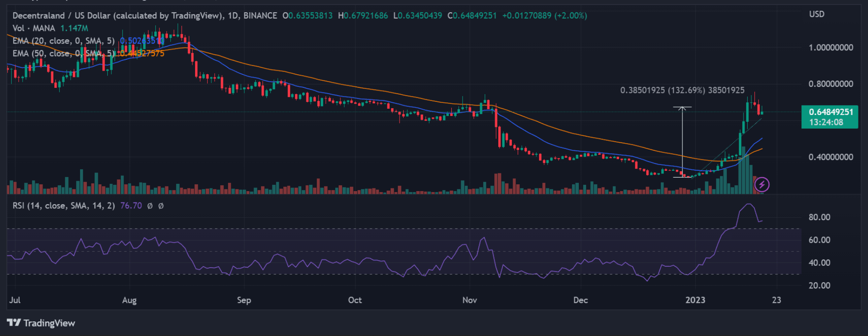Click the 60.00 RSI axis label
Viewport: 868px width, 336px height.
tap(820, 240)
